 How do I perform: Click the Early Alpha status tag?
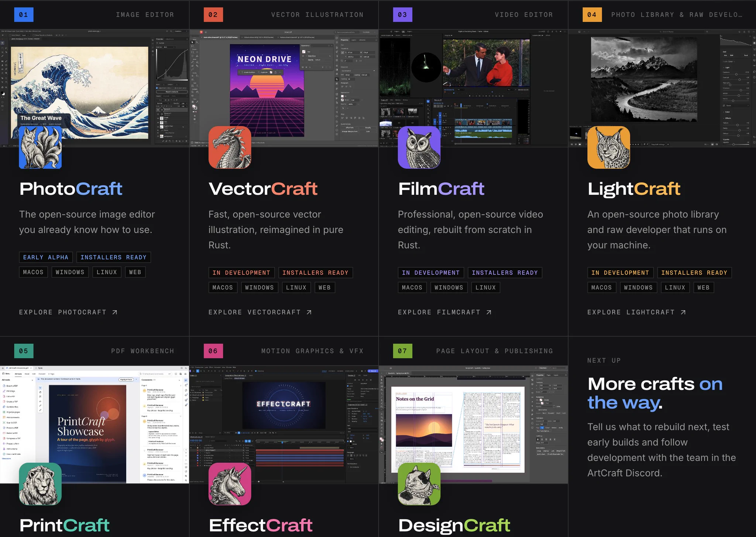click(46, 257)
